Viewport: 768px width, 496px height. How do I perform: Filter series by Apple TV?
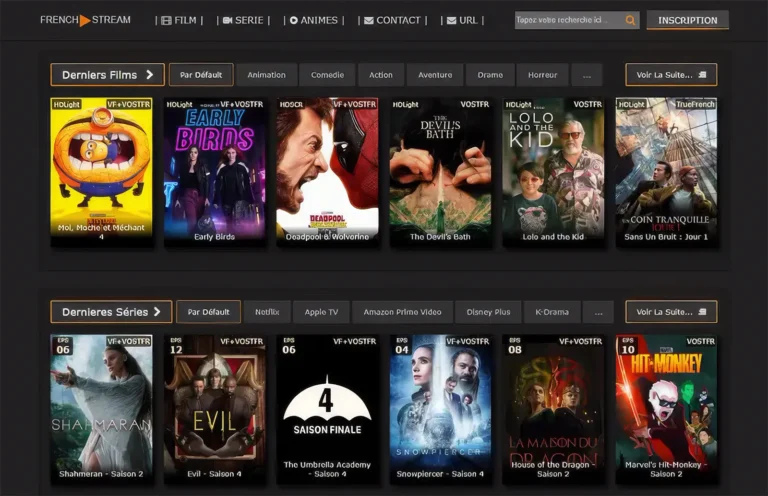point(321,312)
